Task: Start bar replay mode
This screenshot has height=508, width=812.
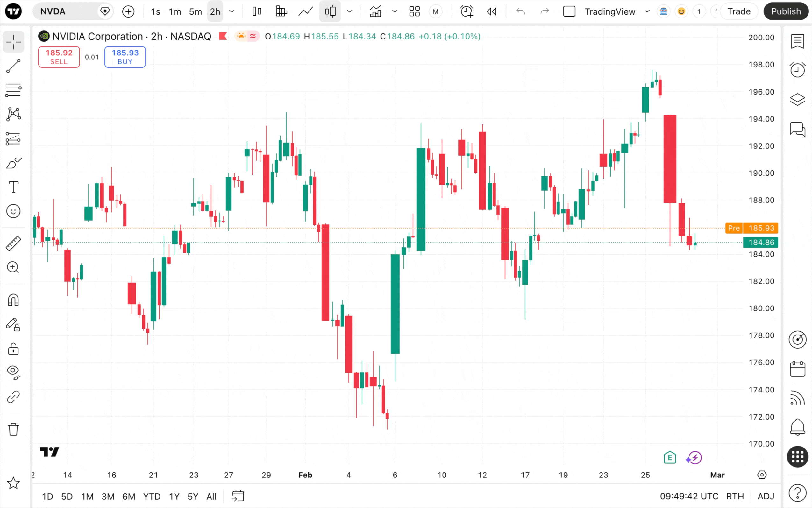Action: [491, 12]
